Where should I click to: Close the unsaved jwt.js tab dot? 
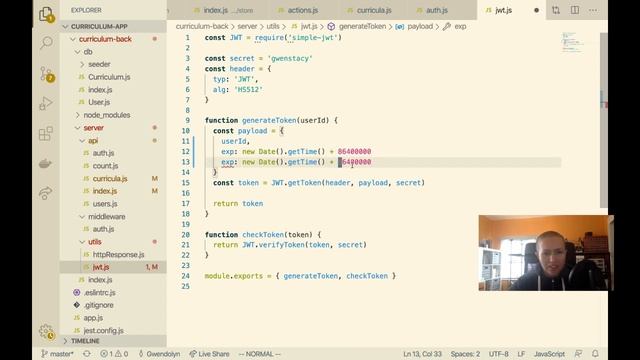point(536,10)
